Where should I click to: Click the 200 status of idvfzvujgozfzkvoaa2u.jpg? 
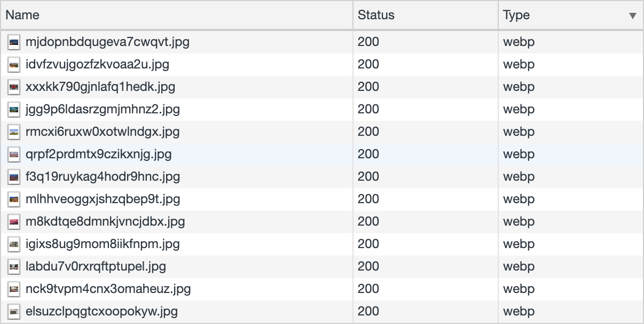tap(368, 65)
